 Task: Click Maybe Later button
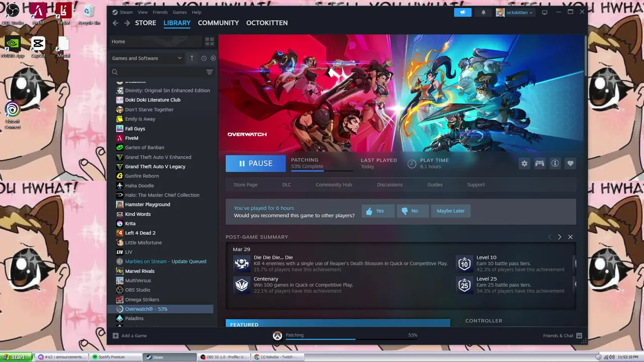coord(451,211)
